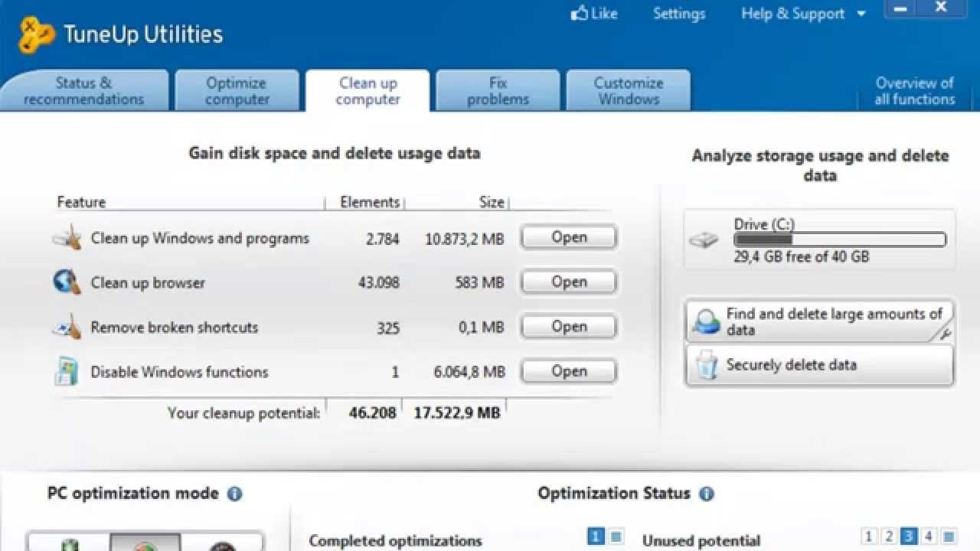
Task: Click the 29,4 GB free of 40 GB text
Action: click(x=802, y=257)
